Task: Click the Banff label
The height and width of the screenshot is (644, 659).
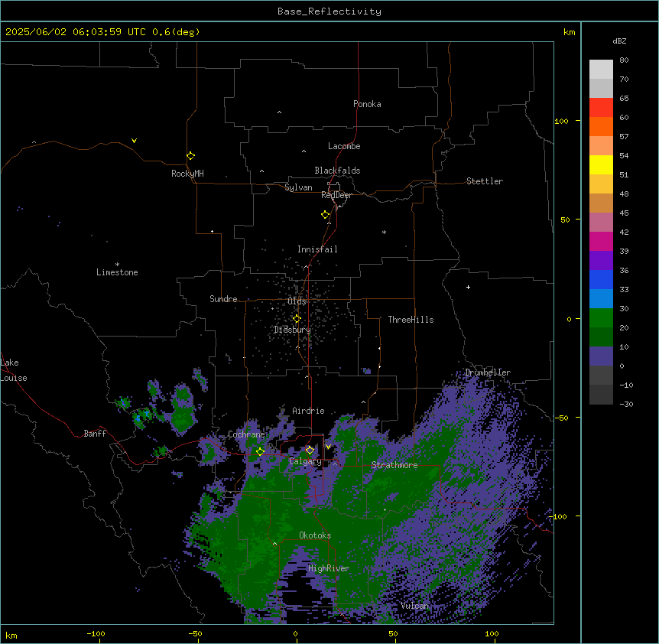Action: click(x=95, y=434)
